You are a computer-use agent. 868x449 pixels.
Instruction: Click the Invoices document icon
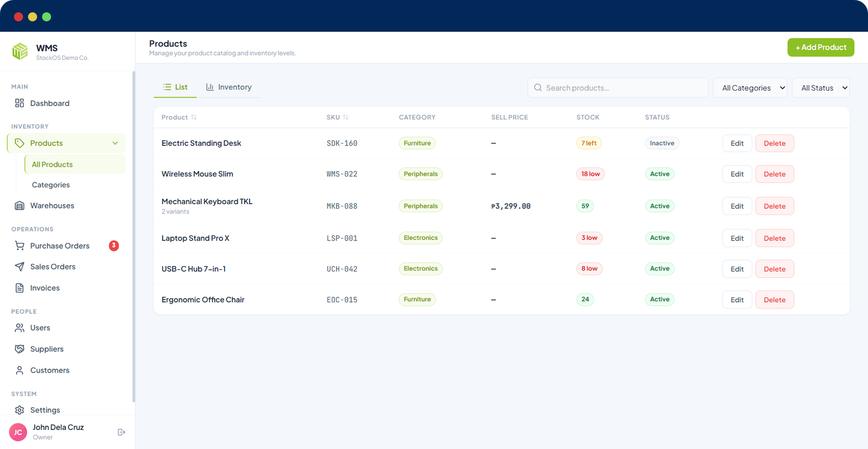[20, 288]
